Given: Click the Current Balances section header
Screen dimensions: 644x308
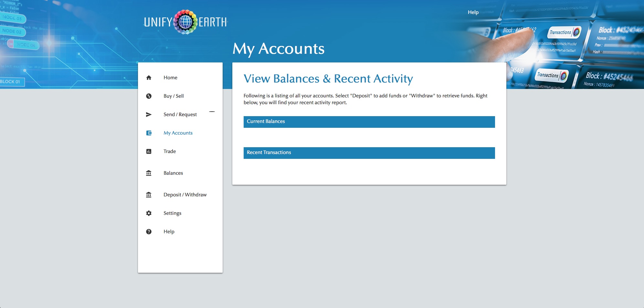Looking at the screenshot, I should [x=369, y=122].
